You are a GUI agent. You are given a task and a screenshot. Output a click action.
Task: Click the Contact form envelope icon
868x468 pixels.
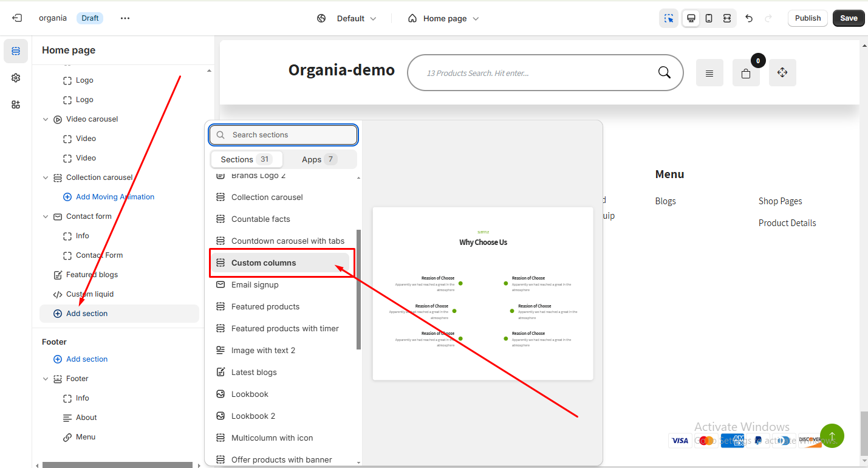[x=58, y=216]
